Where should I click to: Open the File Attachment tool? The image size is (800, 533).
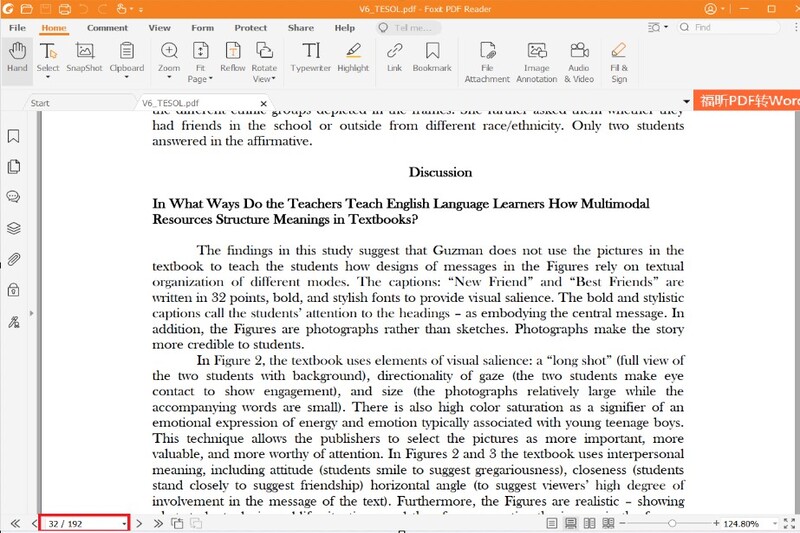487,61
